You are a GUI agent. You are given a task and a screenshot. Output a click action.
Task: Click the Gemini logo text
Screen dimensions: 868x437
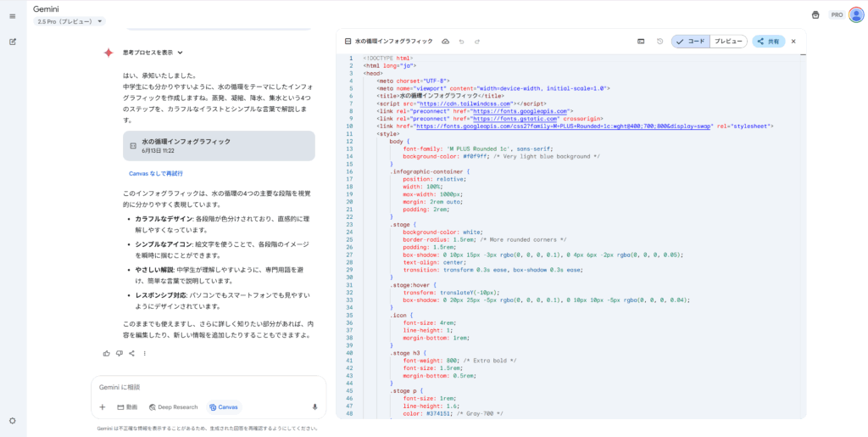coord(46,8)
